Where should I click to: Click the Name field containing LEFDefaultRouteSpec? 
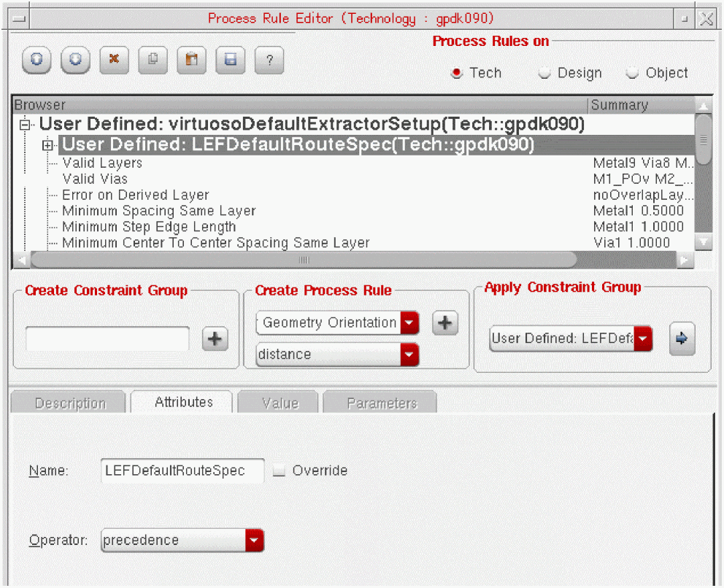[x=182, y=471]
